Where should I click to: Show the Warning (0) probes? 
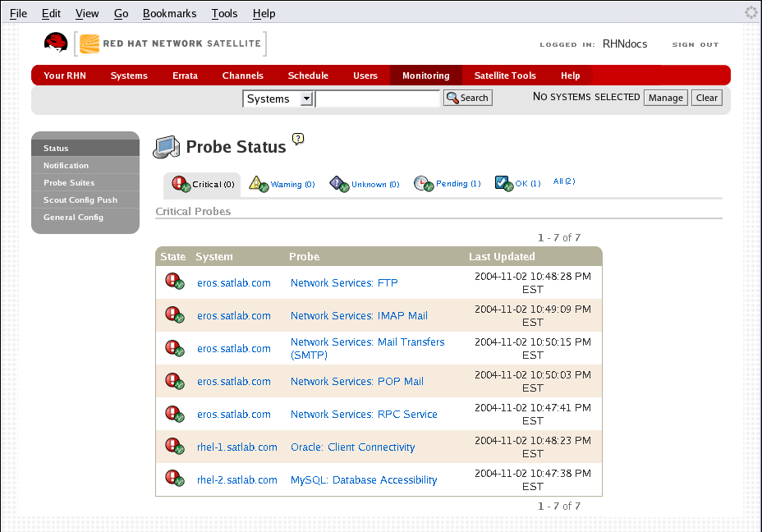292,184
